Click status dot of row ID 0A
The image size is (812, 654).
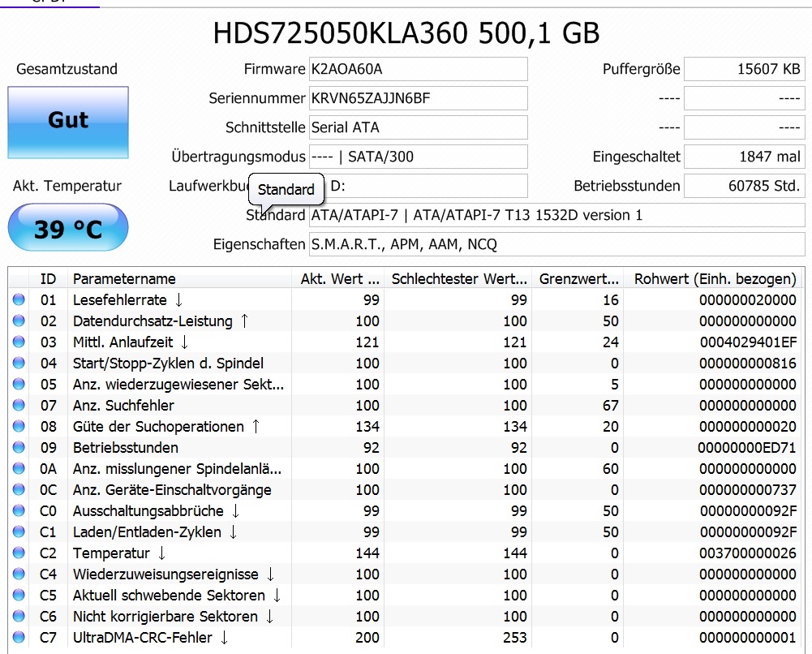[x=19, y=468]
